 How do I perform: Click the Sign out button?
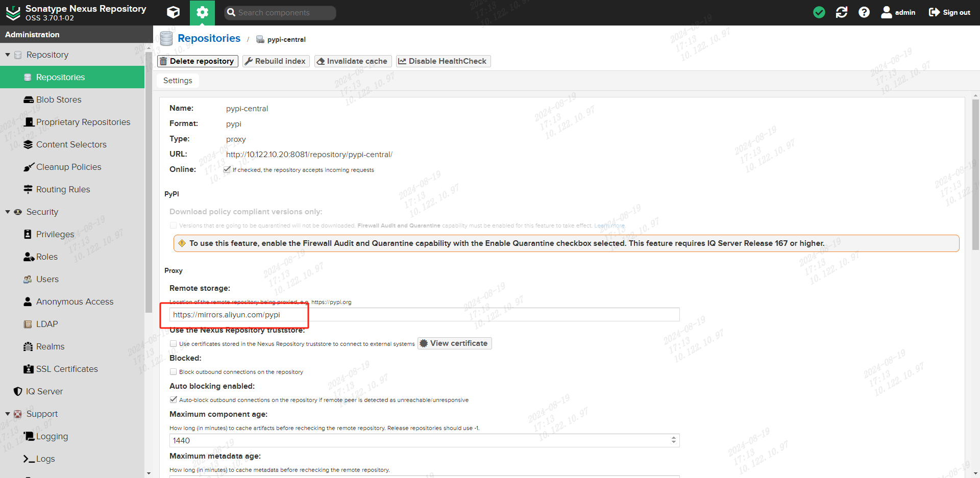coord(949,12)
